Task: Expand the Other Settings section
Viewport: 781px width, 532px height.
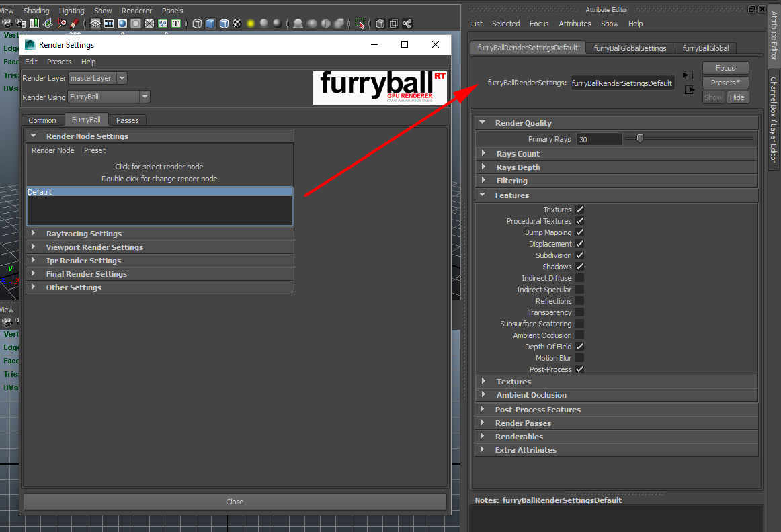Action: pos(160,287)
